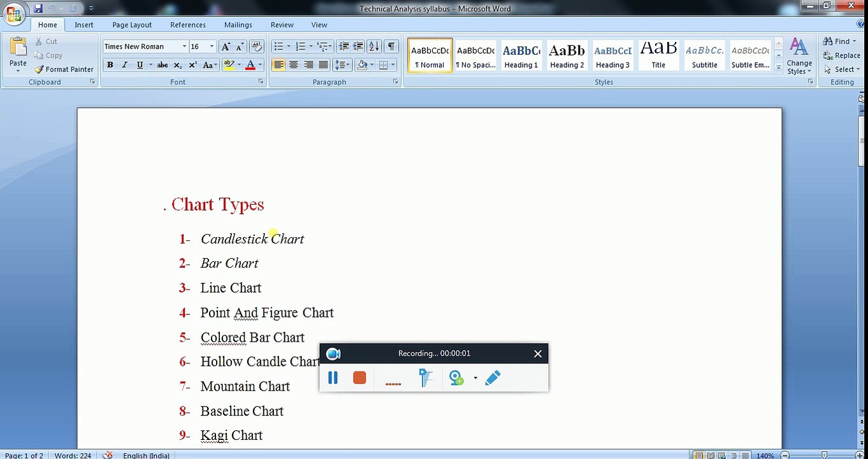Clear formatting with the eraser icon
The image size is (868, 459).
(257, 47)
